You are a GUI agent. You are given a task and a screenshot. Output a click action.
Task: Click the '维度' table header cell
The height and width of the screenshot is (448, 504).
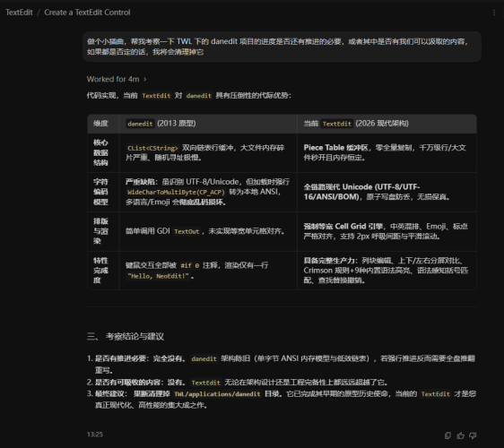coord(103,124)
